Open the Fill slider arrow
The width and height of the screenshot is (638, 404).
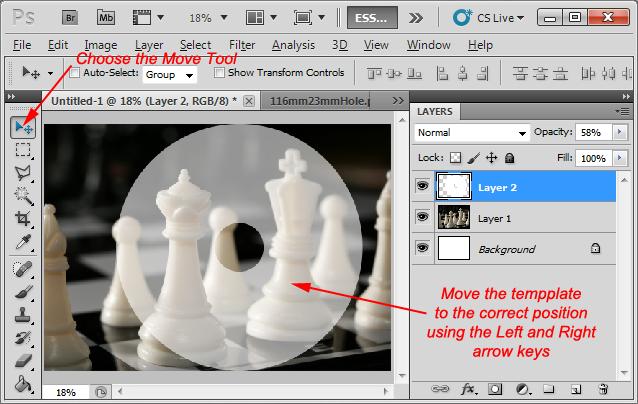coord(620,158)
